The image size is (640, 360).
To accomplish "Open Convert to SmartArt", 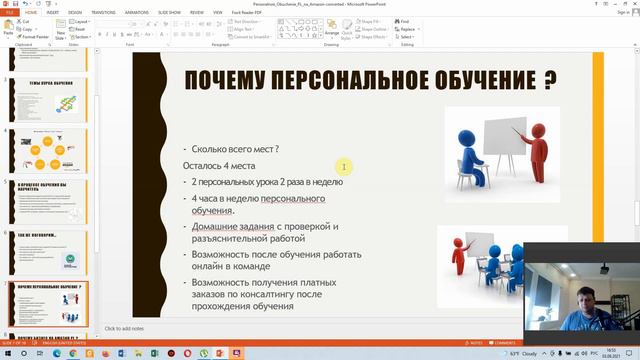I will pos(250,37).
